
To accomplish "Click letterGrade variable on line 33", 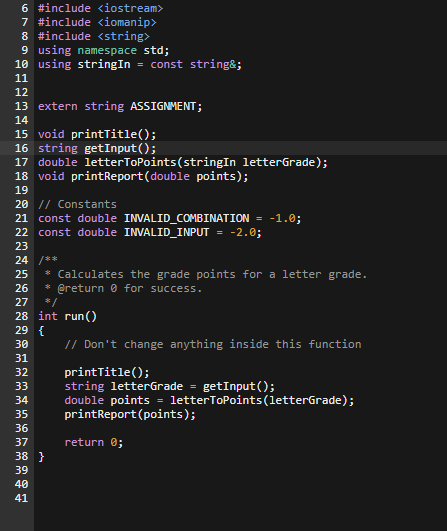I will pyautogui.click(x=147, y=386).
